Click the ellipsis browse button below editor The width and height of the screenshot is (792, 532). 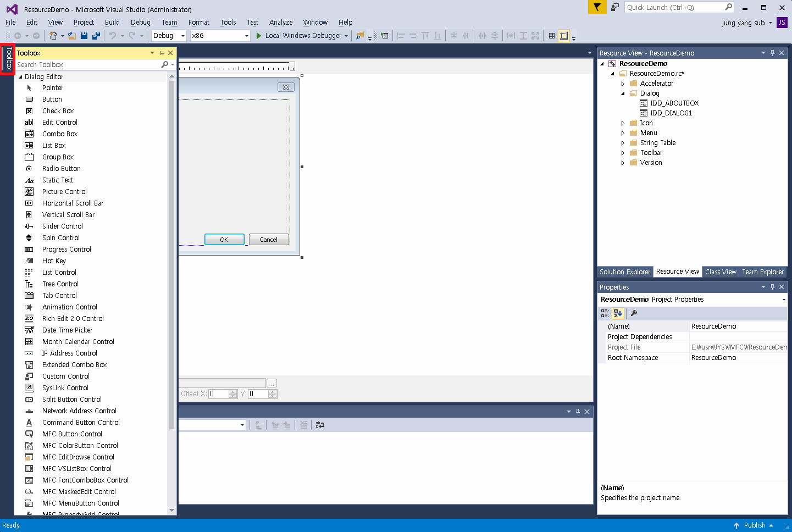click(x=272, y=383)
